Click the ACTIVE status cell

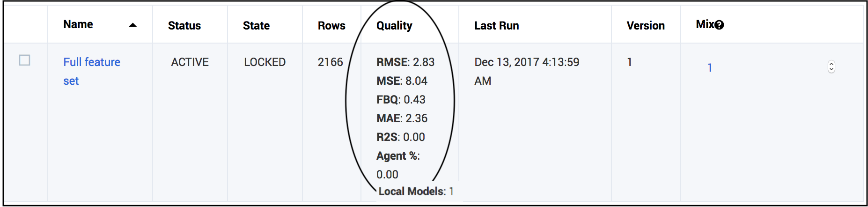click(190, 62)
